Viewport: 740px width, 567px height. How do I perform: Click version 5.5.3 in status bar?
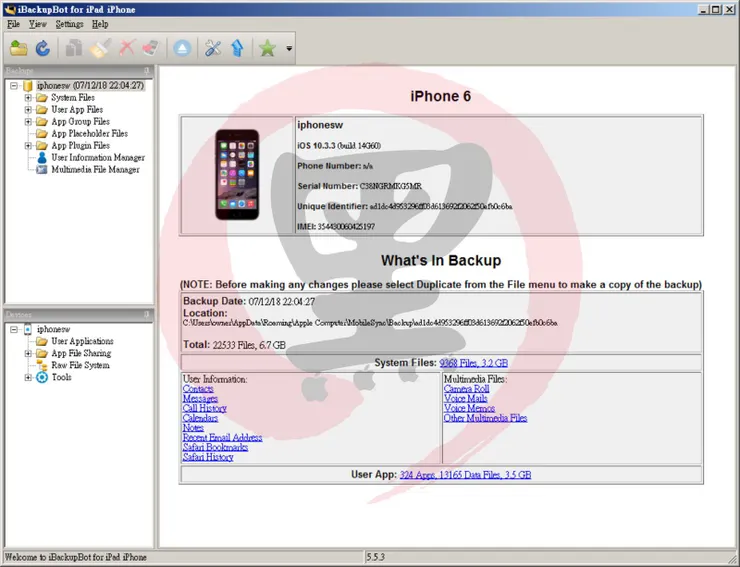click(x=376, y=557)
